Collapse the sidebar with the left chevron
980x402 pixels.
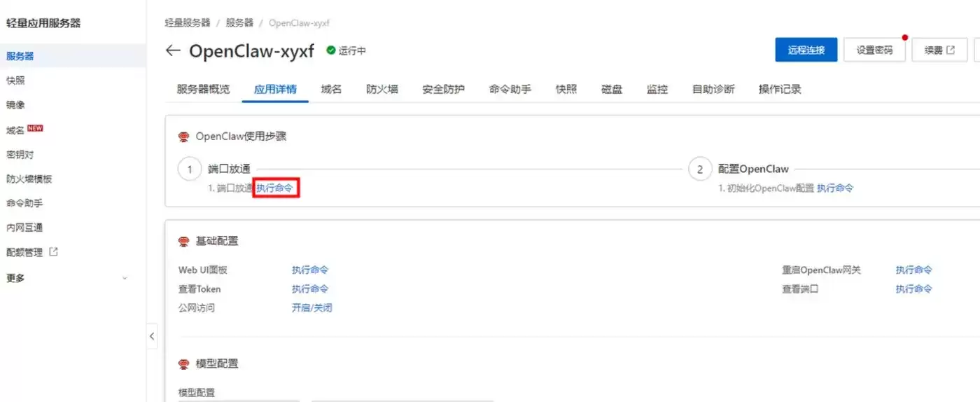[152, 336]
